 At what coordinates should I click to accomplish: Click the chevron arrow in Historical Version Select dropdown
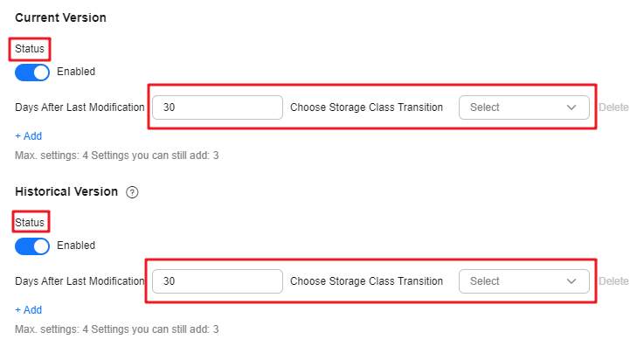point(571,281)
